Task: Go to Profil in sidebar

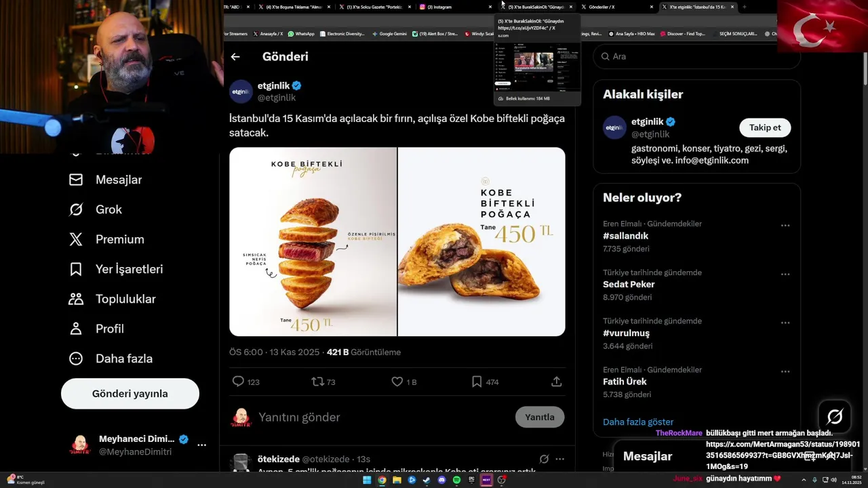Action: [x=96, y=329]
